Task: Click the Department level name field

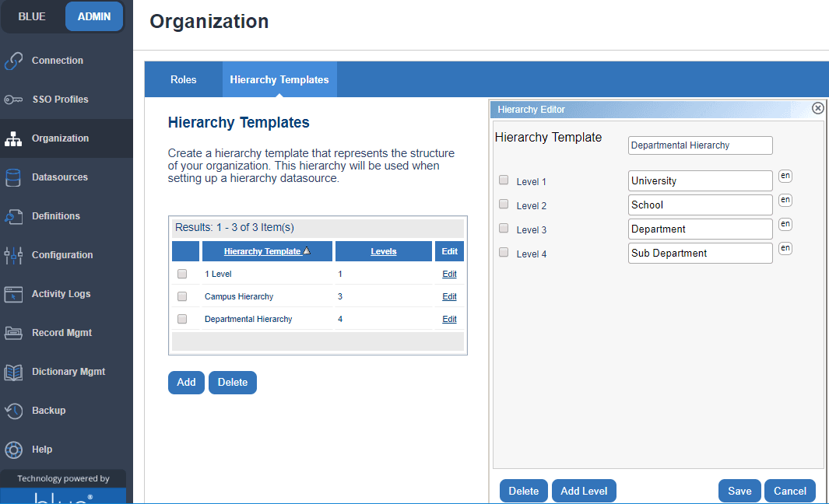Action: pos(700,229)
